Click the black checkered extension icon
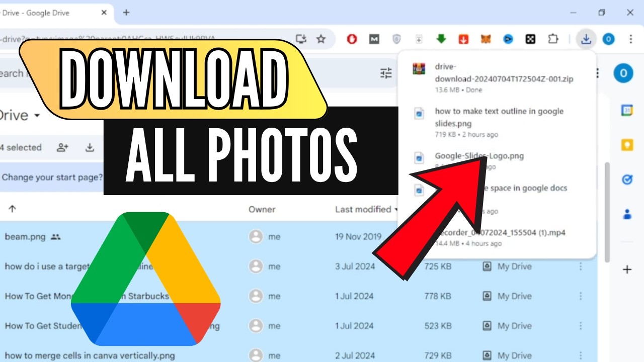The width and height of the screenshot is (644, 362). 530,39
